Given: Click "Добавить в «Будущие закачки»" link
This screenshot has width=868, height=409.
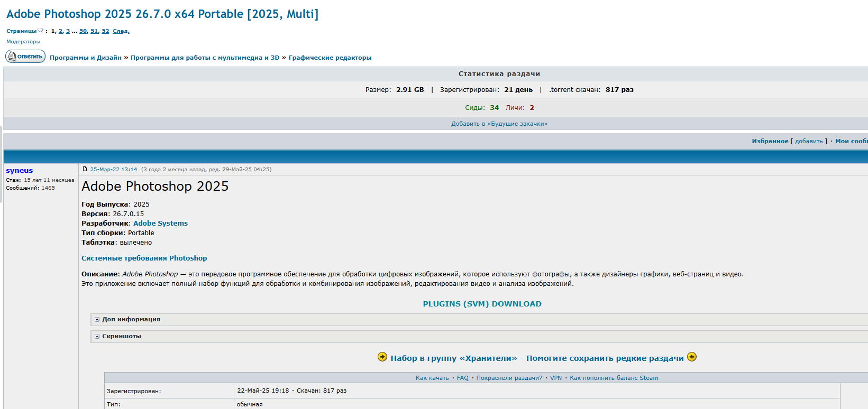Looking at the screenshot, I should click(499, 124).
